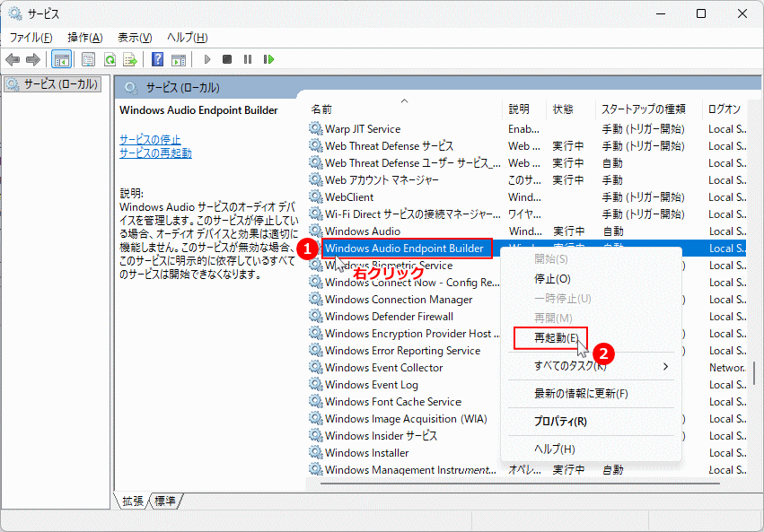Click the サービスの再起動 link
Viewport: 764px width, 532px height.
(x=155, y=153)
